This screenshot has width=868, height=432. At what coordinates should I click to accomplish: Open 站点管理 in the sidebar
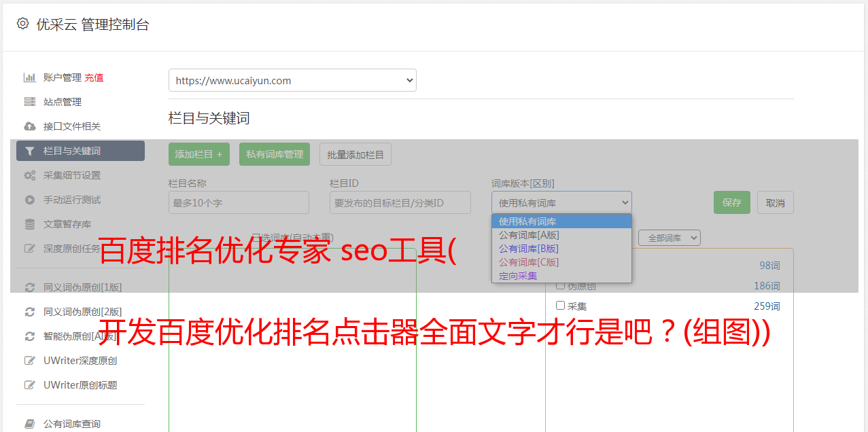click(63, 102)
